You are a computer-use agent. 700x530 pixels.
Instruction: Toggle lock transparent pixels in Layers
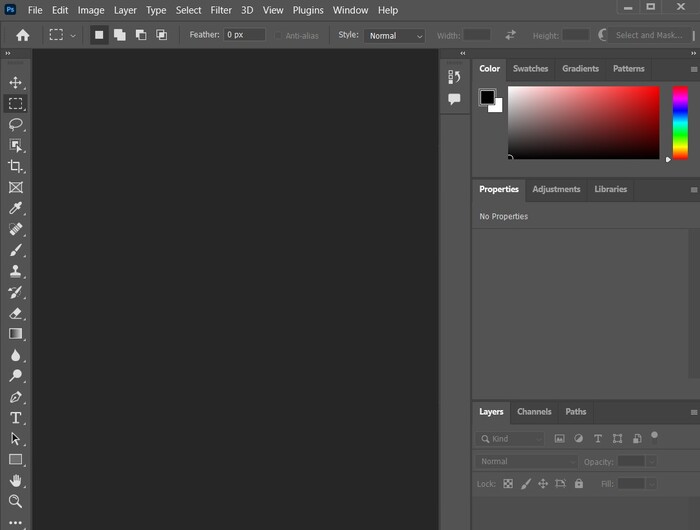point(507,484)
